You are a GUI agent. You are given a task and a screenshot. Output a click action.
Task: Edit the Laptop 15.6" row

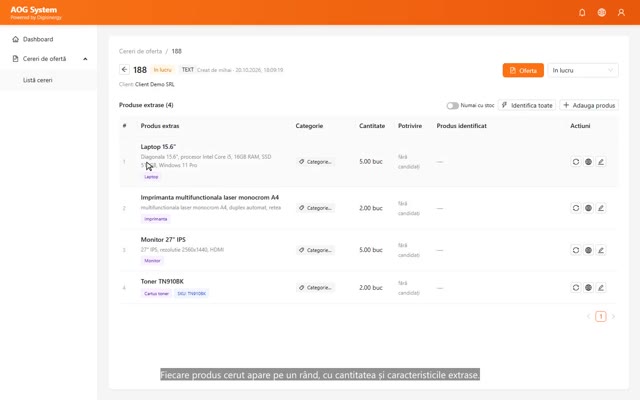pos(601,162)
